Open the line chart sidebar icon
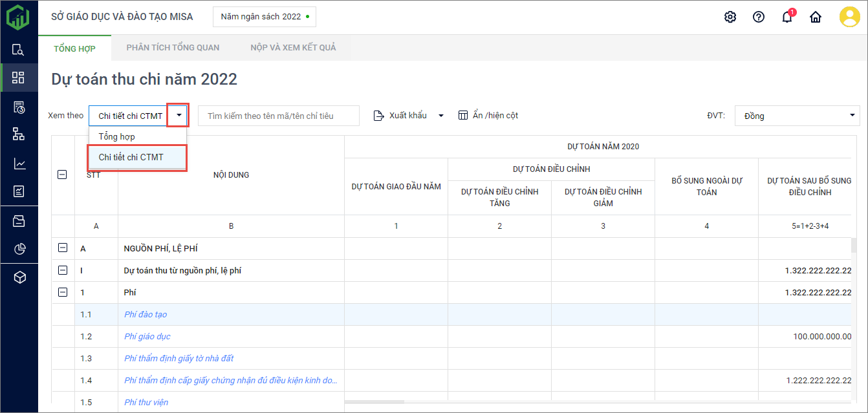This screenshot has width=868, height=413. pos(19,164)
